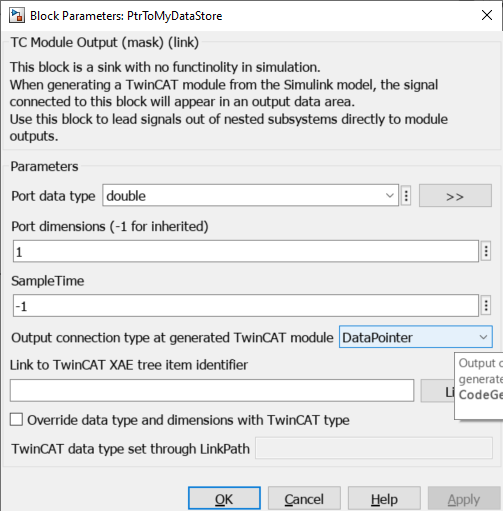Viewport: 503px width, 511px height.
Task: Click the Port dimensions input field
Action: click(246, 251)
